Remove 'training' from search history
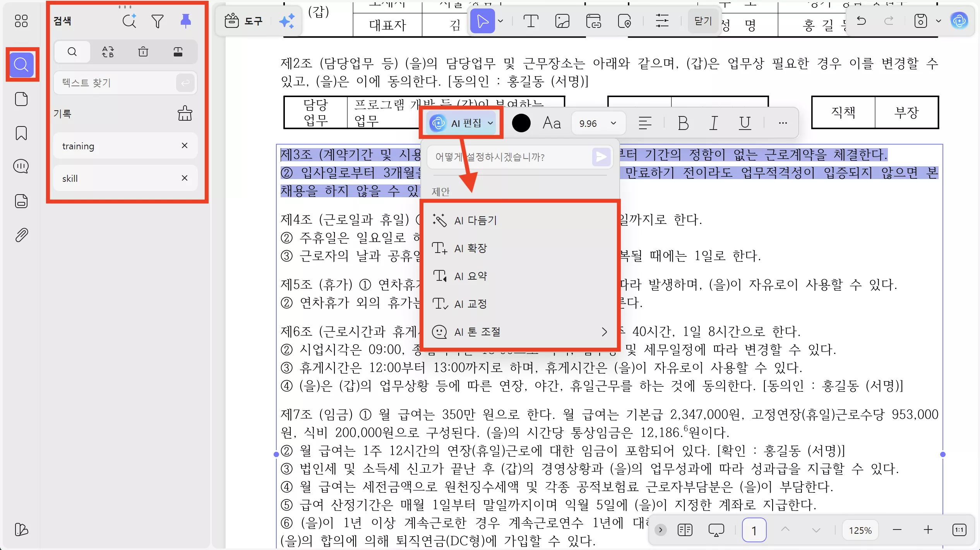 (x=185, y=146)
